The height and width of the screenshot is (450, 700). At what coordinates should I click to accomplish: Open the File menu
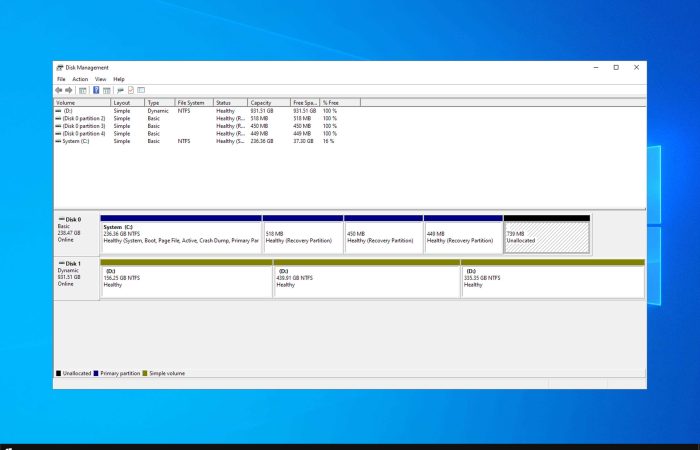coord(61,79)
